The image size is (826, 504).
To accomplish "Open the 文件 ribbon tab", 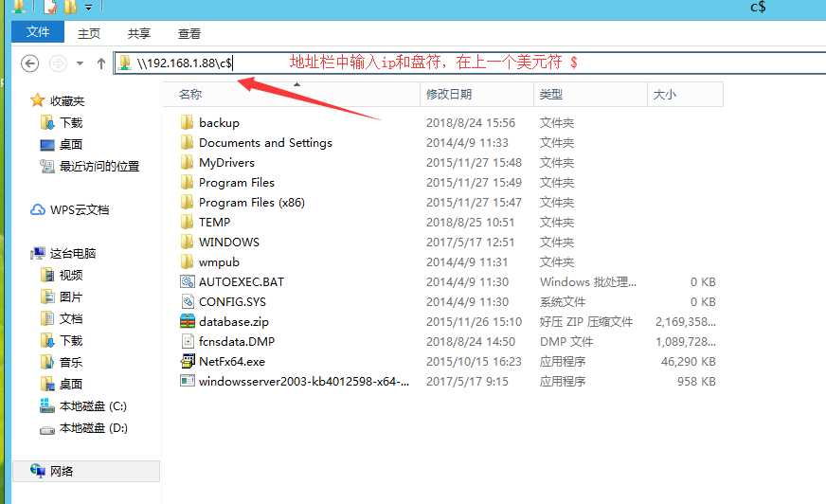I will (38, 32).
